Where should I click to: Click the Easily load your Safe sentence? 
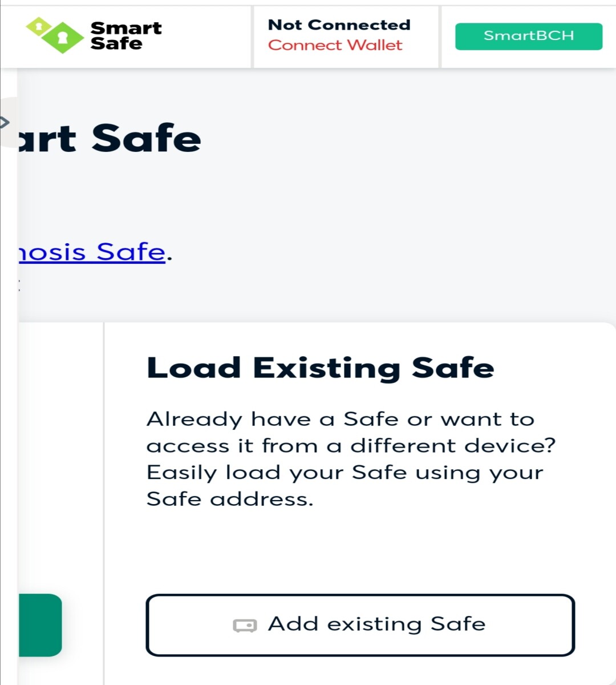click(x=345, y=486)
